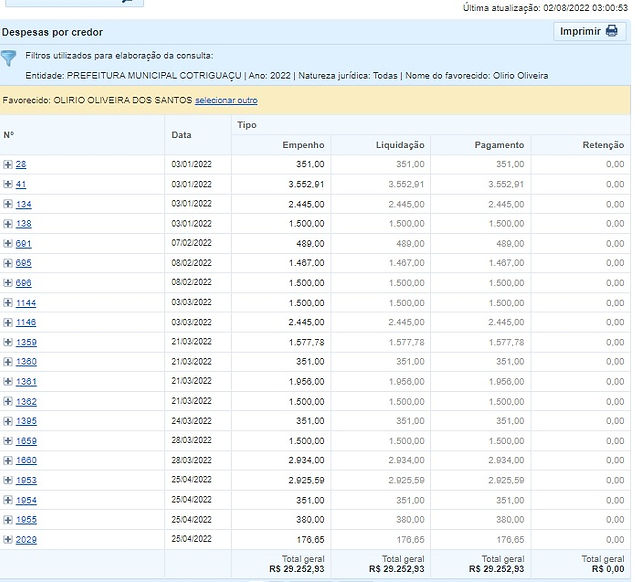Click the printer icon inside Imprimir

(611, 31)
